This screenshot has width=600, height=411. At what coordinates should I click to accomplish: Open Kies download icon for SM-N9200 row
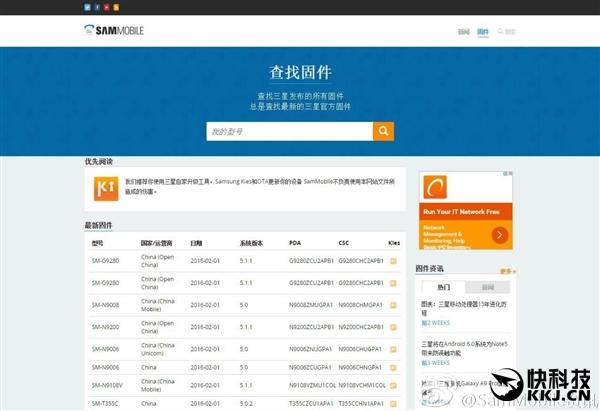point(393,327)
